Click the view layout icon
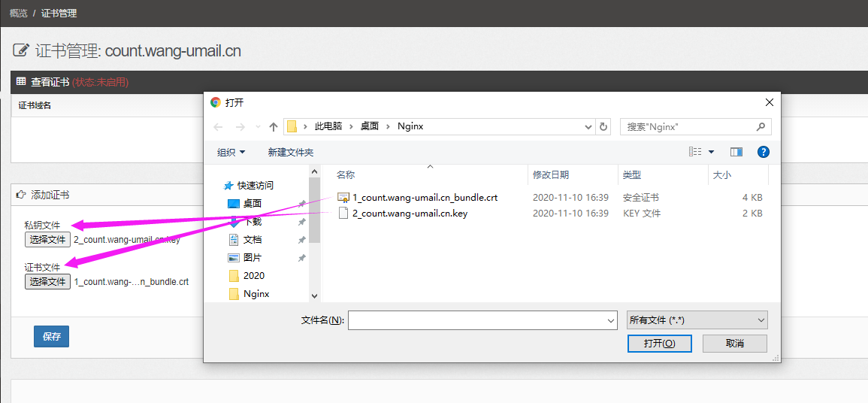 click(695, 152)
